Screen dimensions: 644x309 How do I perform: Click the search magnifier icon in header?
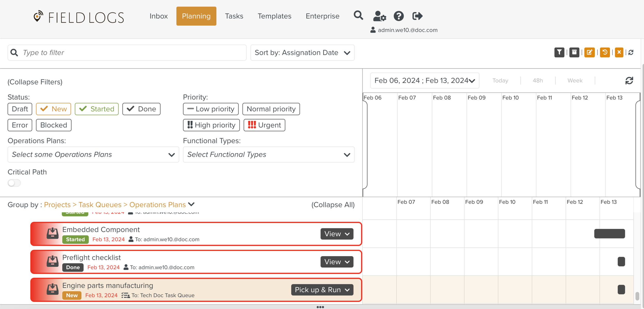tap(358, 16)
